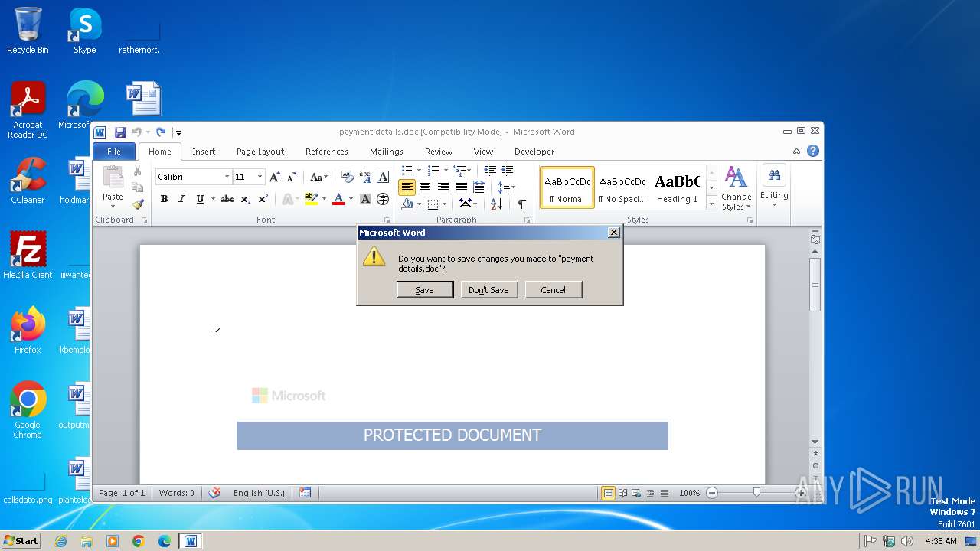Switch to the References tab
The width and height of the screenshot is (980, 551).
[327, 152]
